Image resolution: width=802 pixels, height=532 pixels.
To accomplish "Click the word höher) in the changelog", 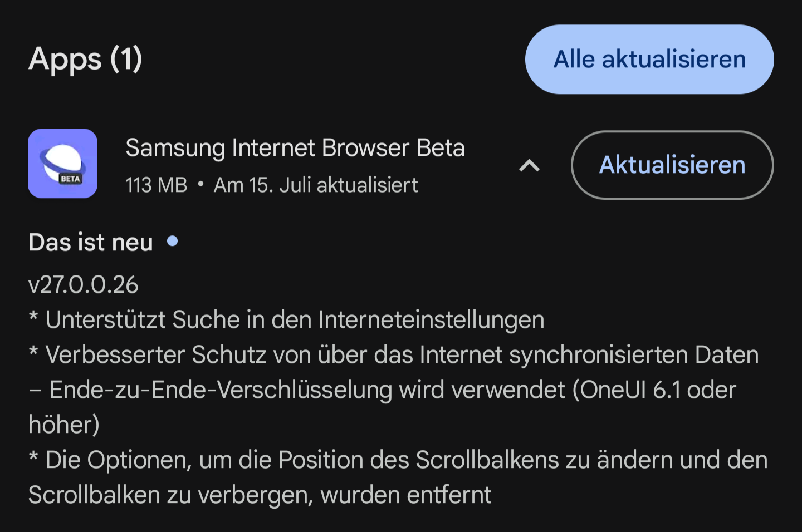I will pyautogui.click(x=64, y=425).
